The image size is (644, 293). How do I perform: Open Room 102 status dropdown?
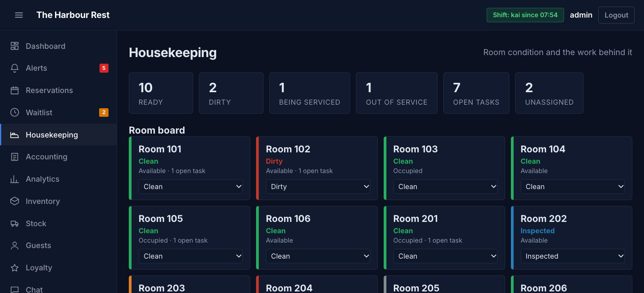click(318, 187)
